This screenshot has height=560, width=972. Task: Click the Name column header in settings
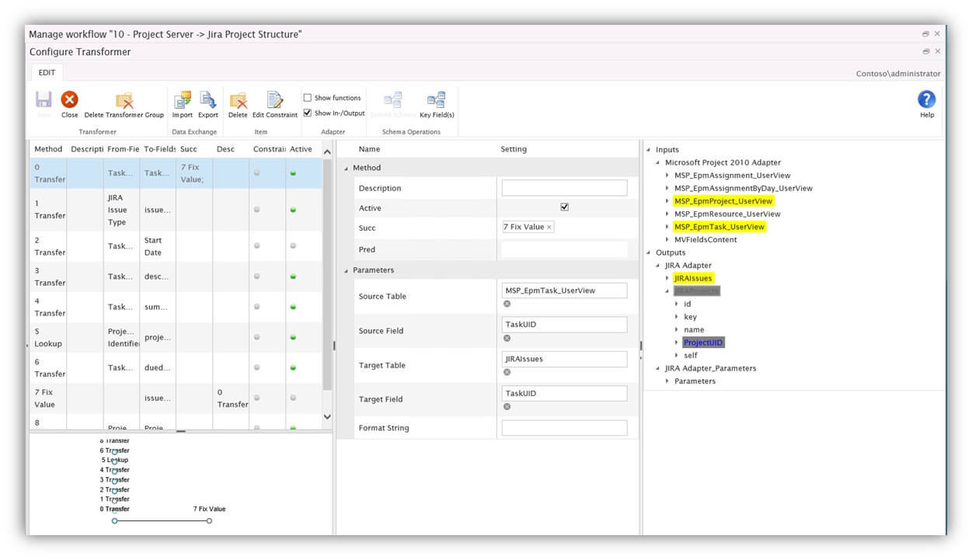tap(369, 149)
